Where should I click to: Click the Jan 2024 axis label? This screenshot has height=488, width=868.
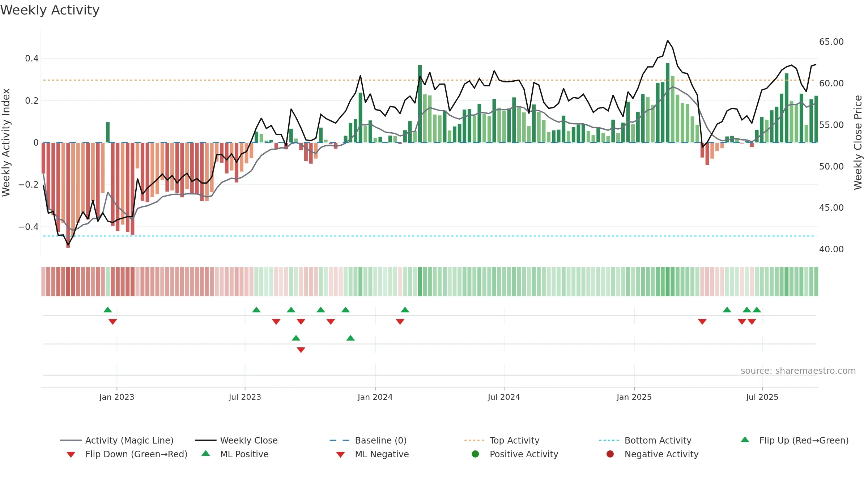pyautogui.click(x=375, y=397)
